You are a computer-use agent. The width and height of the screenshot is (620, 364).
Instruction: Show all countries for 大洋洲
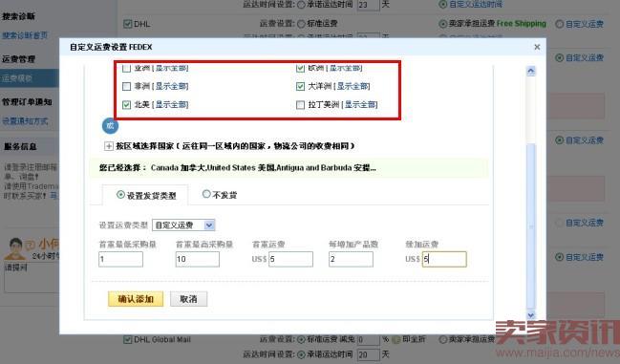click(353, 86)
